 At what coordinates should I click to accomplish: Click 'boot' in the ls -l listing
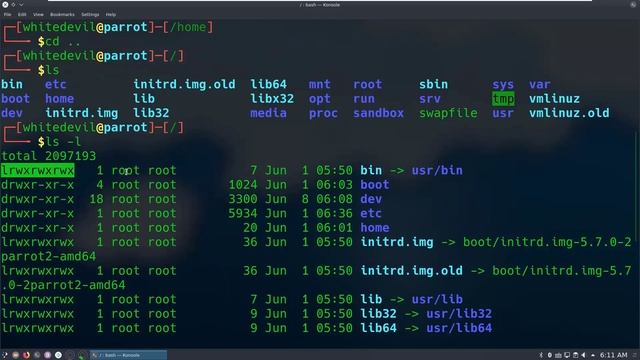[x=375, y=184]
